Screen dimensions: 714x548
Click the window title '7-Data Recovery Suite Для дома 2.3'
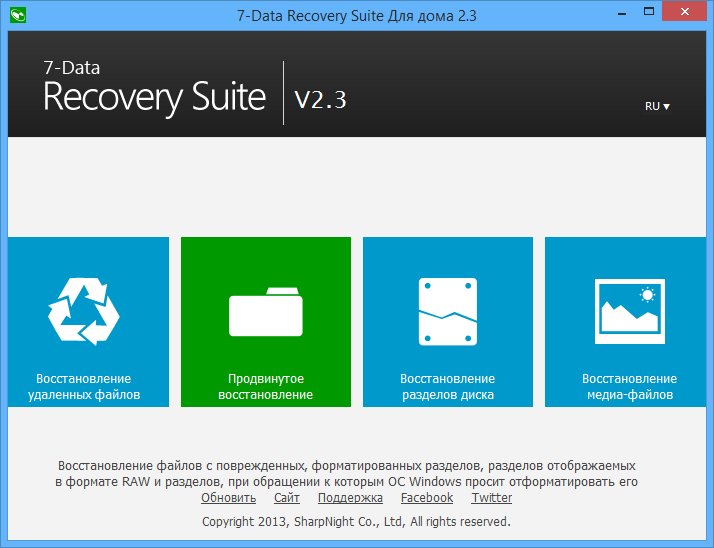[357, 16]
